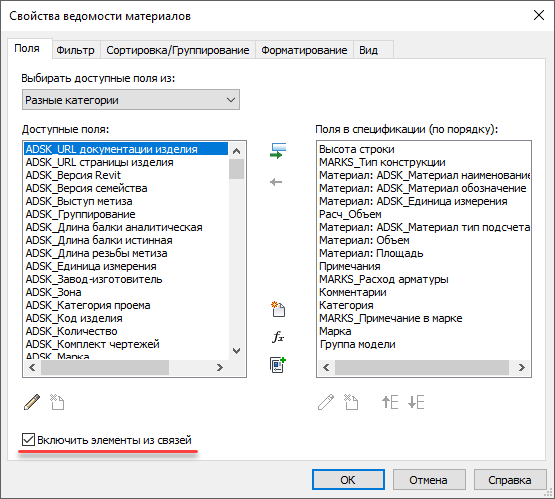Click the combine parameters icon

278,365
